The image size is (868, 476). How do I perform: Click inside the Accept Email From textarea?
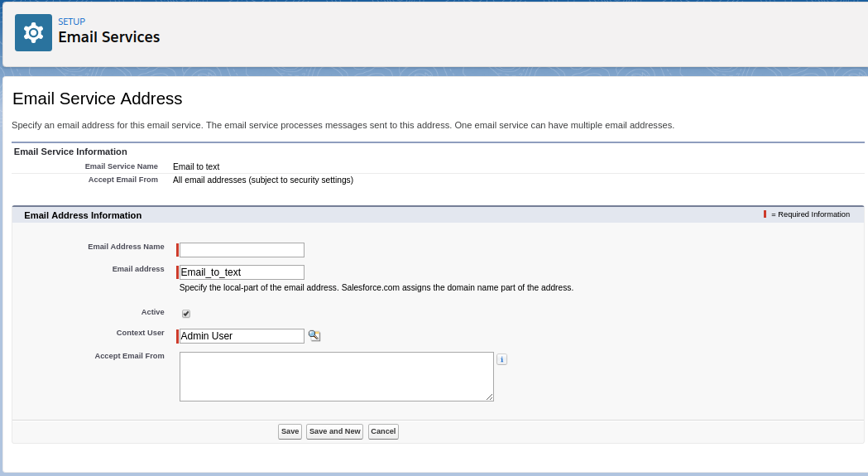click(x=337, y=377)
